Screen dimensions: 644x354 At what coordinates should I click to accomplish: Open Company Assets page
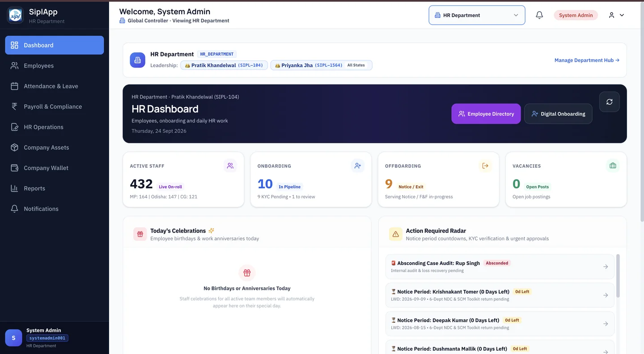(x=55, y=147)
